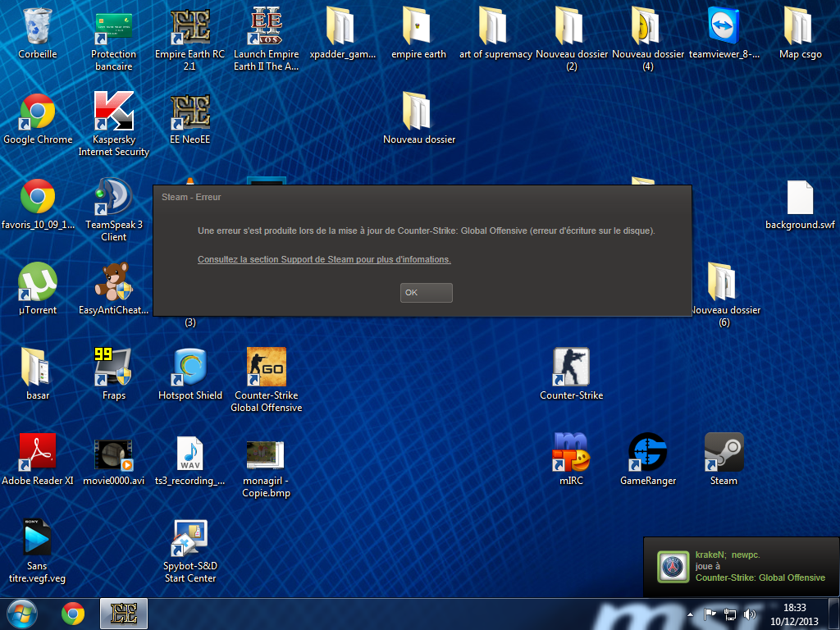Click the Steam friend notification popup
Image resolution: width=840 pixels, height=630 pixels.
tap(741, 566)
